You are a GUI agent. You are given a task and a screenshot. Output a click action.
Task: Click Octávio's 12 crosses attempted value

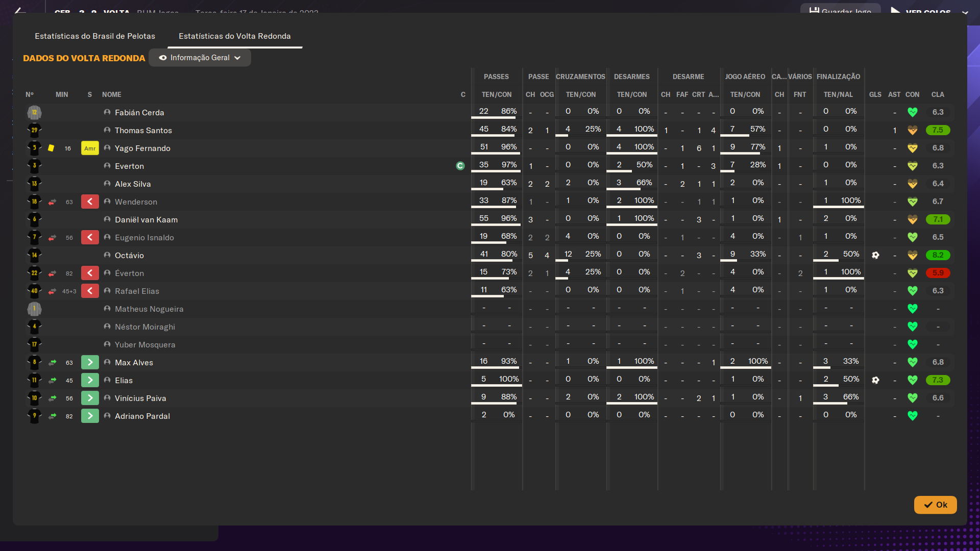point(568,254)
